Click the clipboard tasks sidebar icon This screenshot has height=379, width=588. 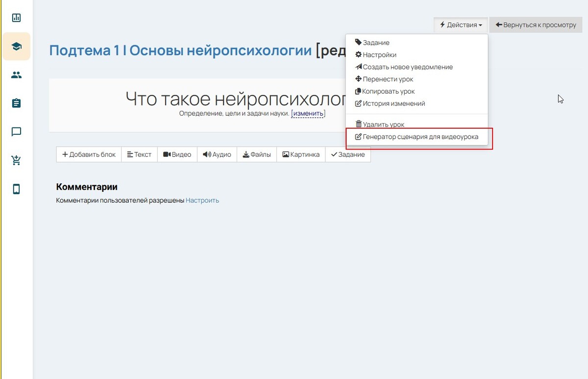[x=16, y=103]
